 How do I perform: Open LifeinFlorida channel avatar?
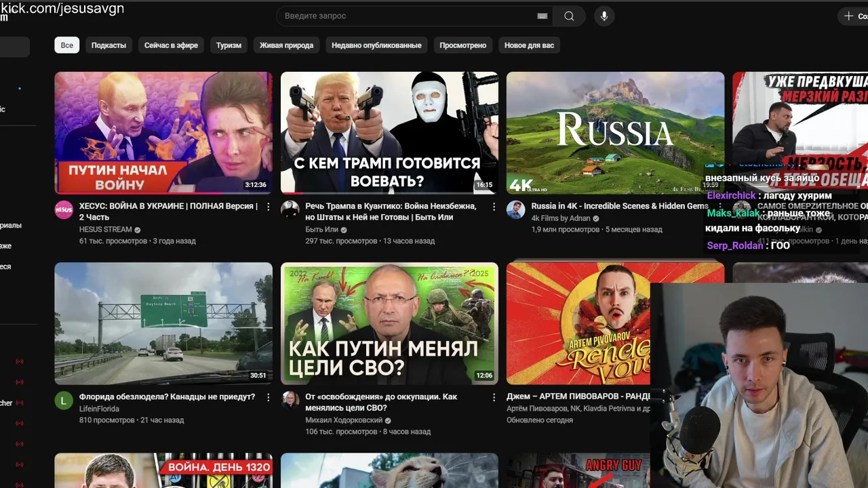point(64,400)
